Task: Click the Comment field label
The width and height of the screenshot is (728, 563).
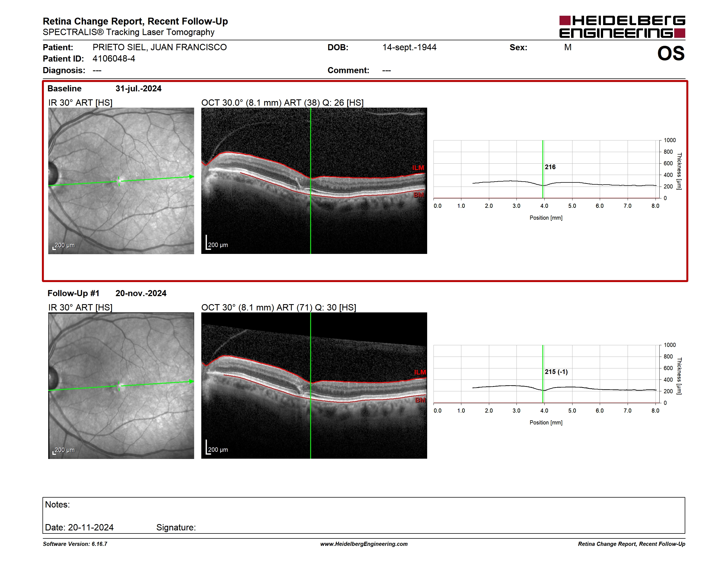Action: (x=348, y=70)
